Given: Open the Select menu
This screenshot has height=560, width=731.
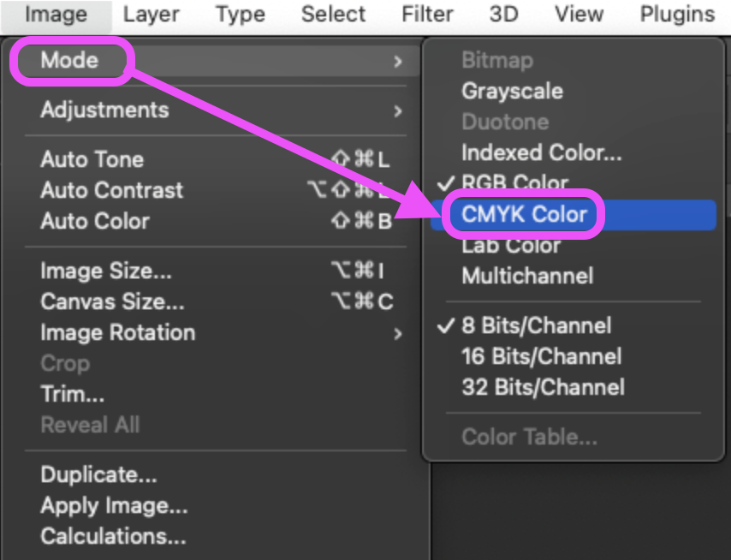Looking at the screenshot, I should (x=333, y=15).
